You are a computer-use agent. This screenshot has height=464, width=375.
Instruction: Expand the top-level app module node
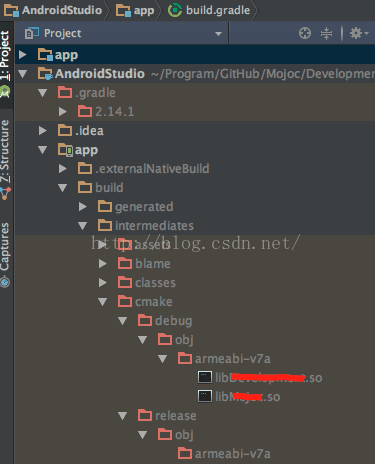(x=23, y=54)
